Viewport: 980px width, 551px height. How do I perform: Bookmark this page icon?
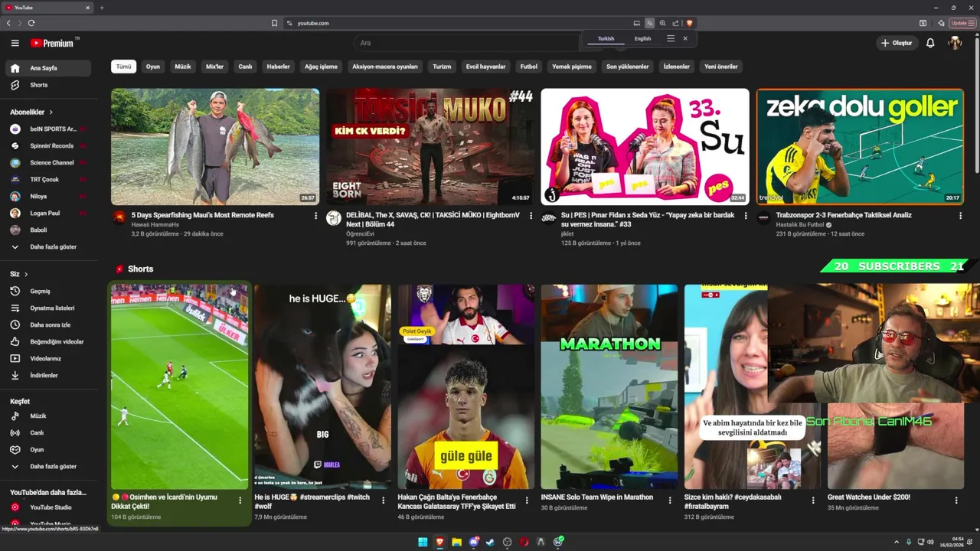[x=274, y=23]
